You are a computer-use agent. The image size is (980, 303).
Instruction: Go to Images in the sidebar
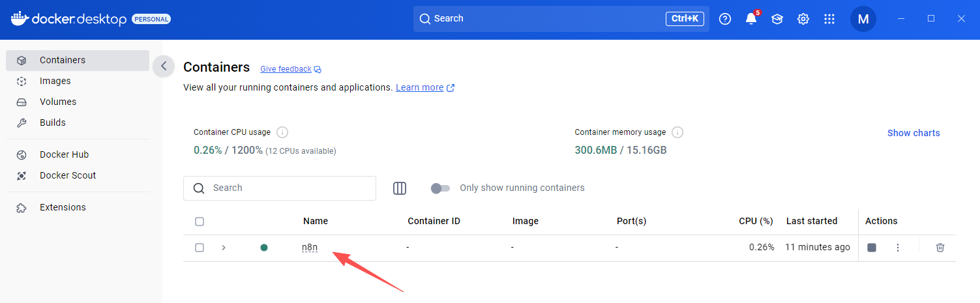pyautogui.click(x=55, y=81)
